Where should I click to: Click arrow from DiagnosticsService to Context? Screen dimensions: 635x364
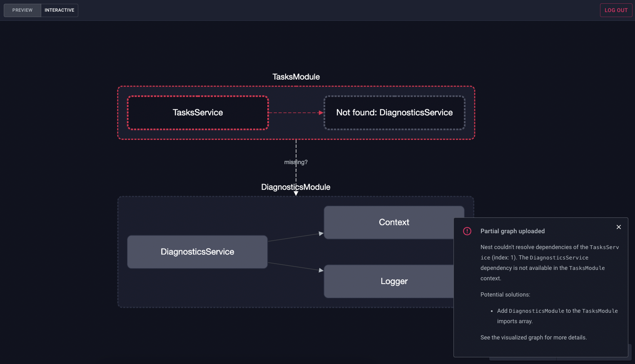[295, 237]
